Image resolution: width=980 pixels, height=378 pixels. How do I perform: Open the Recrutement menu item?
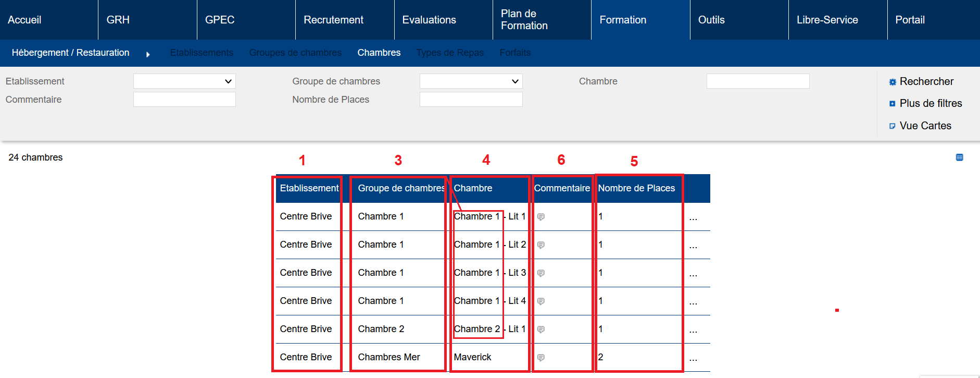333,20
